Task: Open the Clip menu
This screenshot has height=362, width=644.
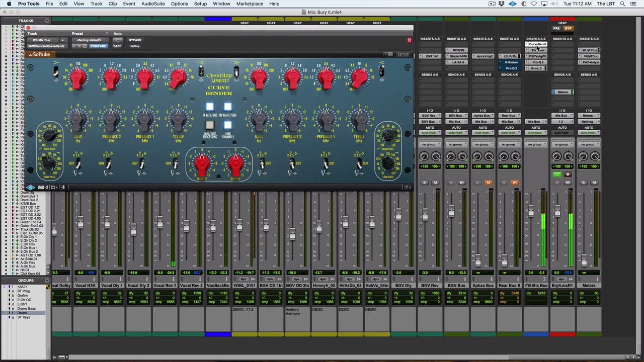Action: click(x=113, y=4)
